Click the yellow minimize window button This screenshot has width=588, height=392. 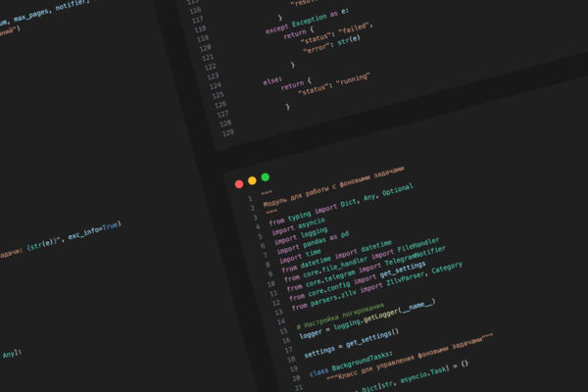(252, 180)
